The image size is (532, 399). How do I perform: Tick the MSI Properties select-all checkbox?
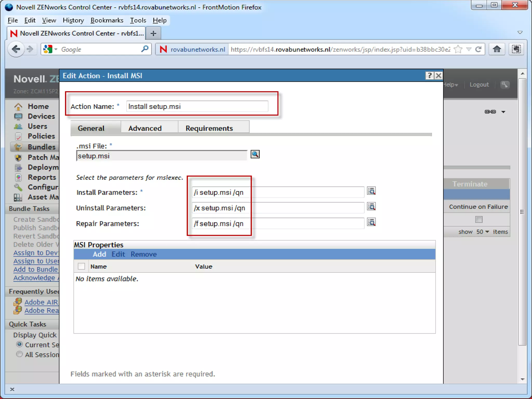click(81, 266)
